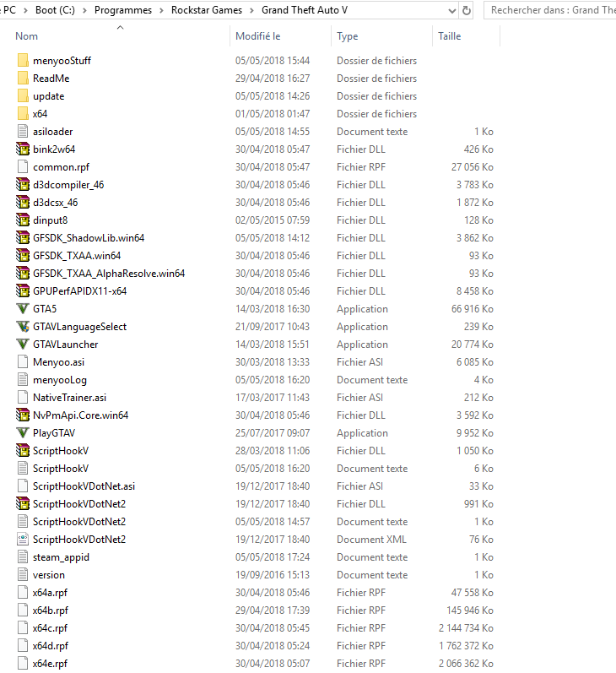
Task: Select the x64 folder icon
Action: (23, 114)
